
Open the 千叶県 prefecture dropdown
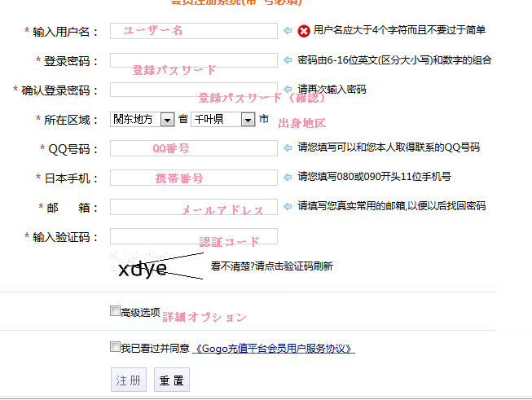(x=248, y=120)
